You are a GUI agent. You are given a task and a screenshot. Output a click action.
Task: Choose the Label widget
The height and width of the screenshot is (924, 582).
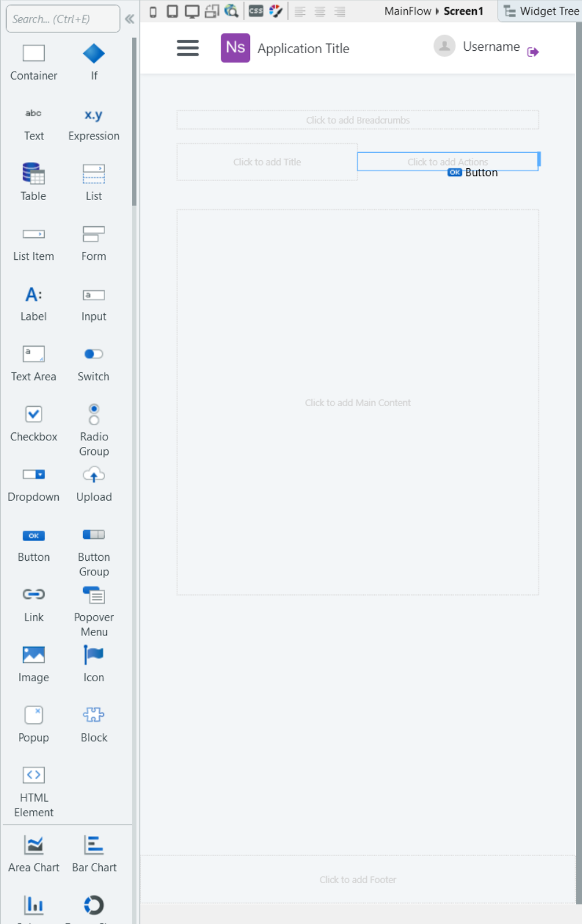pos(34,304)
